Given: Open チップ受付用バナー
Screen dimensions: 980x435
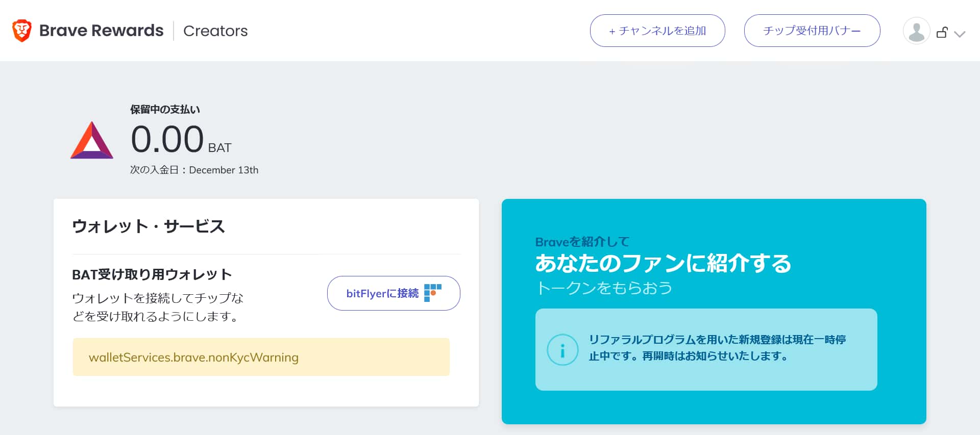Looking at the screenshot, I should [x=812, y=31].
